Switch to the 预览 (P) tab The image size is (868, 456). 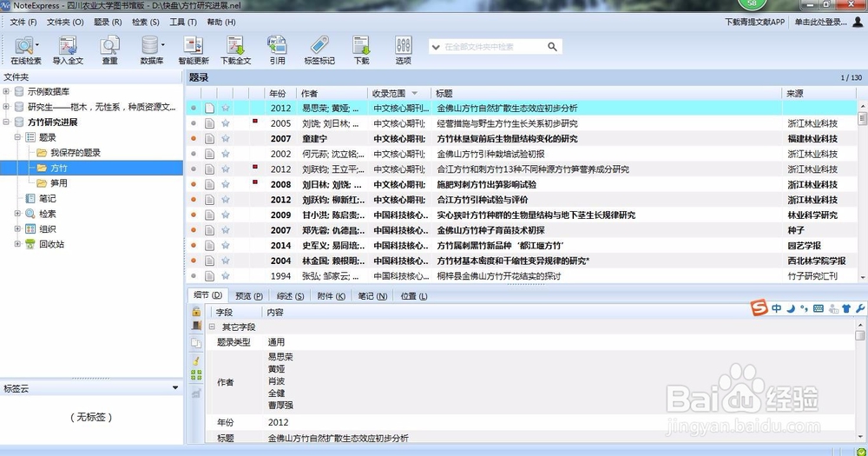(248, 296)
